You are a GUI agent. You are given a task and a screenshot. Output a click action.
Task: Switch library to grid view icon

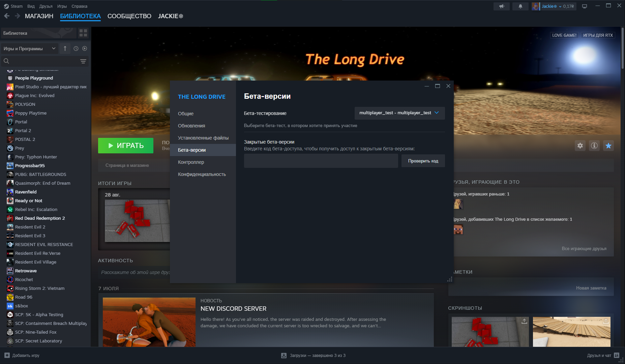[83, 33]
